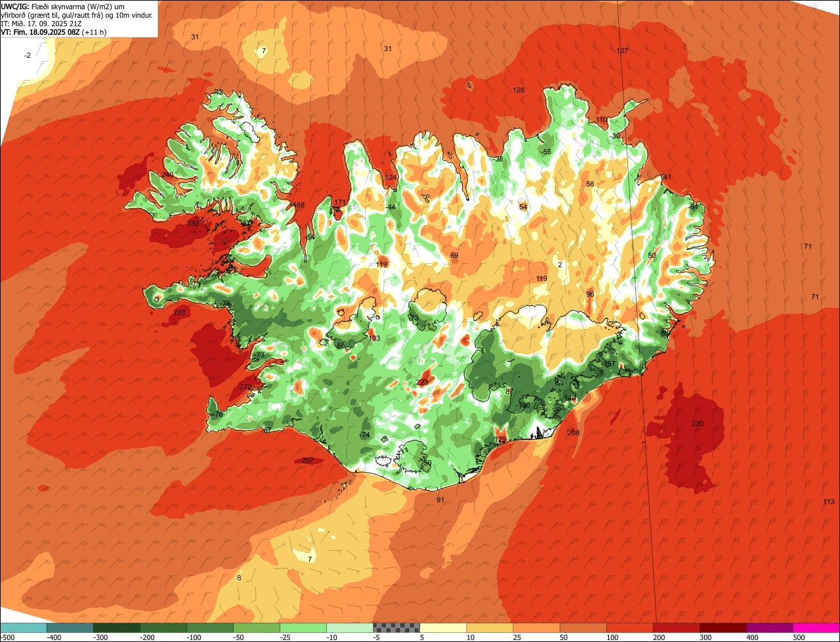Select pale green swatch between -10 and -5
The height and width of the screenshot is (642, 840).
pyautogui.click(x=350, y=628)
